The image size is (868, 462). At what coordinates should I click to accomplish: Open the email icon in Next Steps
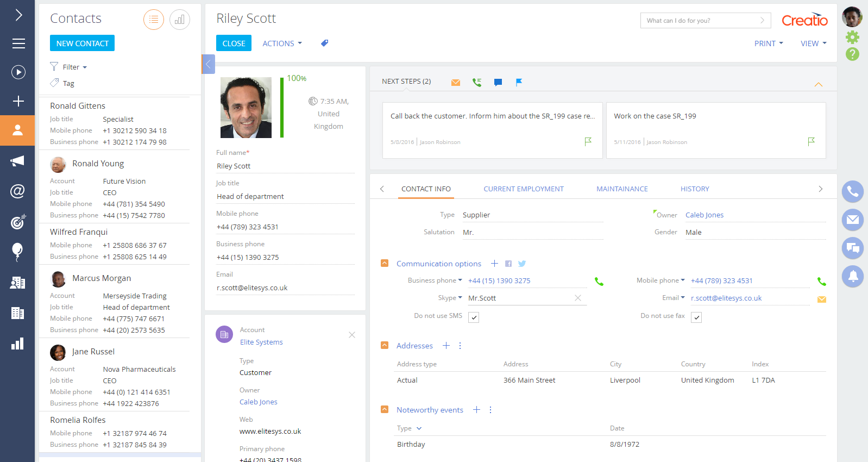[x=456, y=82]
